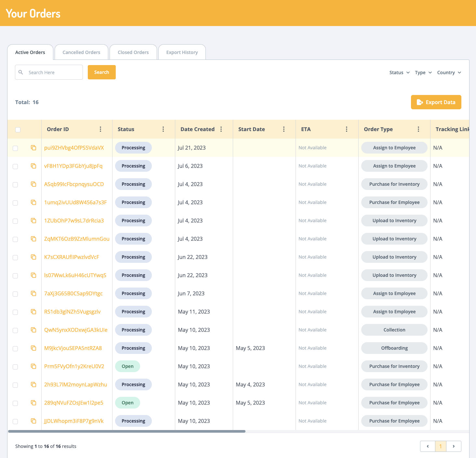The width and height of the screenshot is (476, 458).
Task: Open the Export History tab
Action: (182, 52)
